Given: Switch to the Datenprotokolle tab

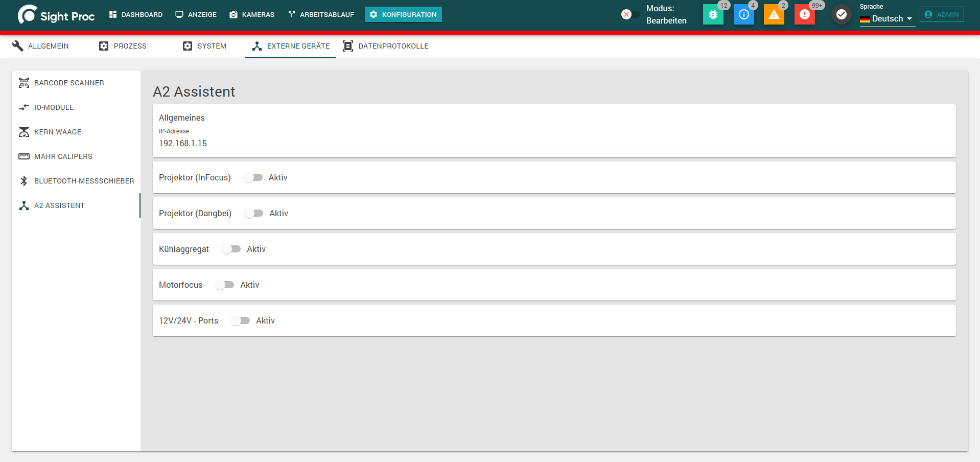Looking at the screenshot, I should point(386,46).
